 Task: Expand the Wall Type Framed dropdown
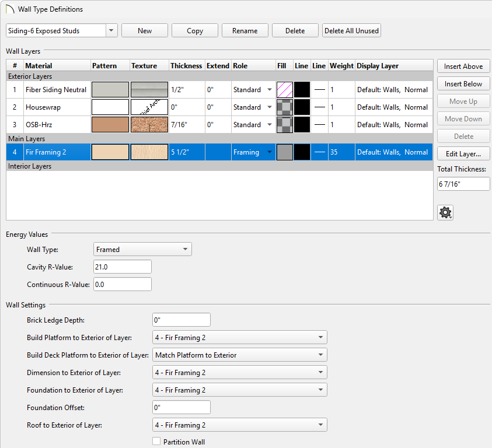click(142, 250)
